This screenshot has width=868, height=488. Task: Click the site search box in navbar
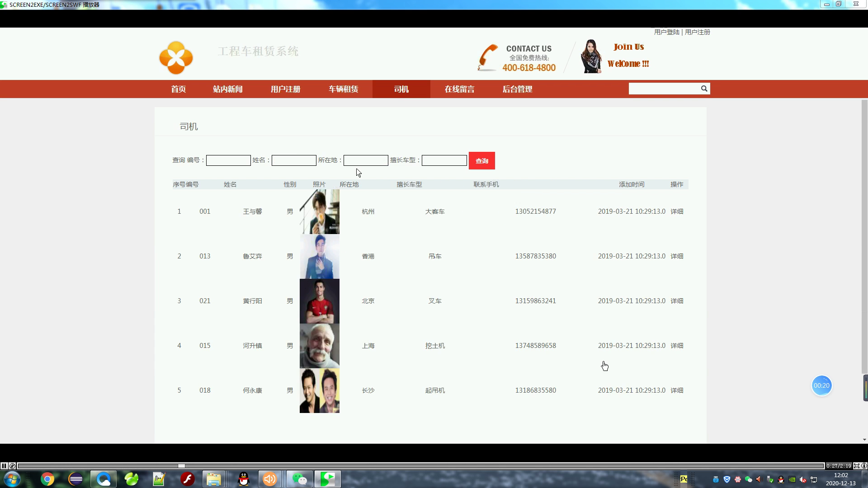(x=664, y=89)
